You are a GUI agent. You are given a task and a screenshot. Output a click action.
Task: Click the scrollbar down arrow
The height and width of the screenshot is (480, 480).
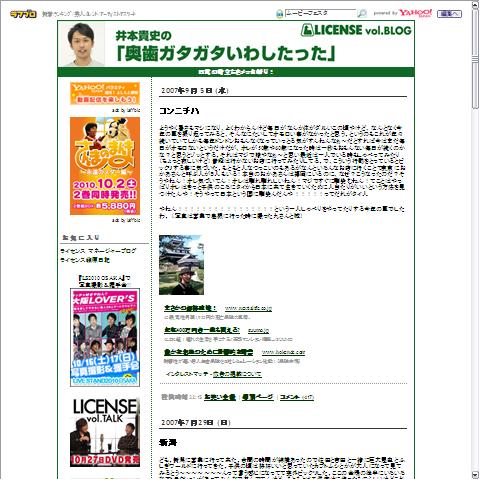476,475
